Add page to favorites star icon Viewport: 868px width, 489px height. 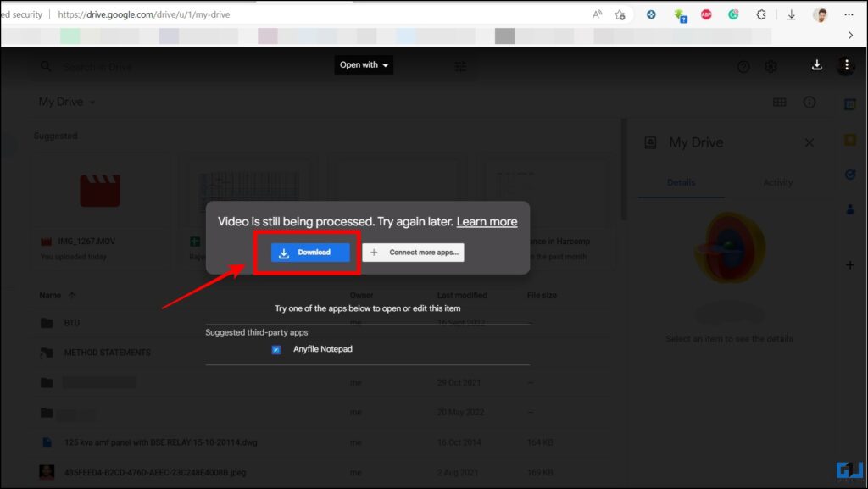620,15
